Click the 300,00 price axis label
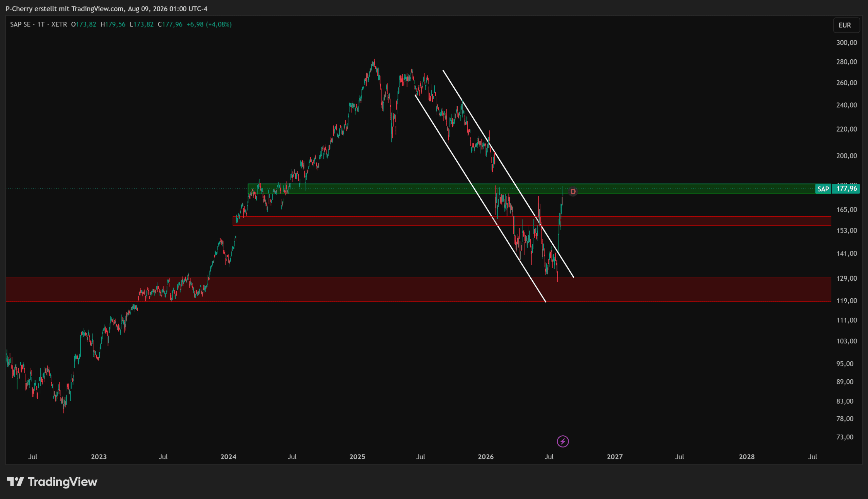Image resolution: width=868 pixels, height=499 pixels. coord(846,42)
